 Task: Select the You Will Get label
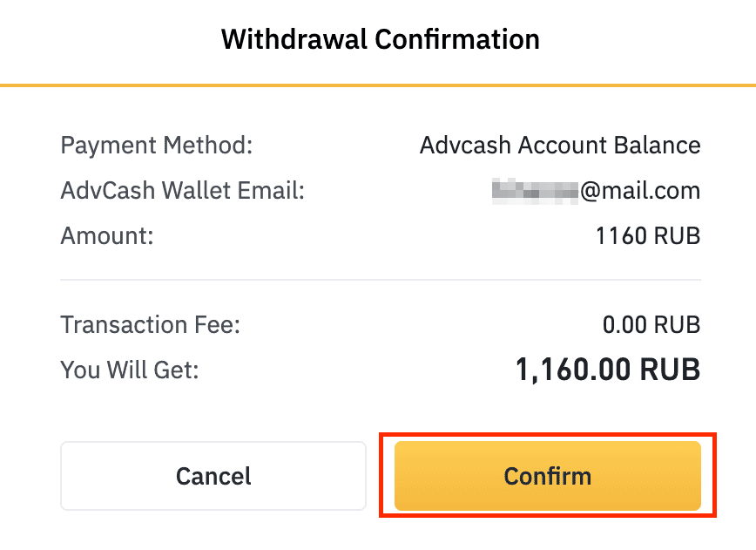point(130,370)
